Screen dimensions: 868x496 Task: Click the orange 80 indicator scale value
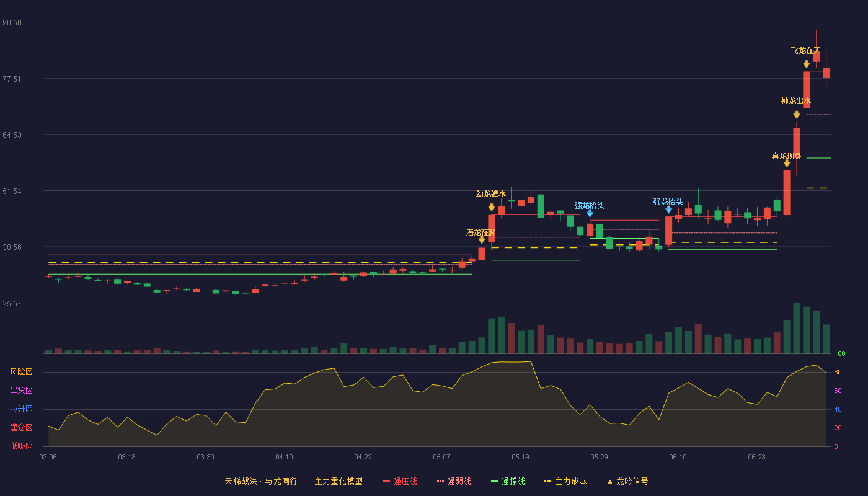click(x=838, y=372)
